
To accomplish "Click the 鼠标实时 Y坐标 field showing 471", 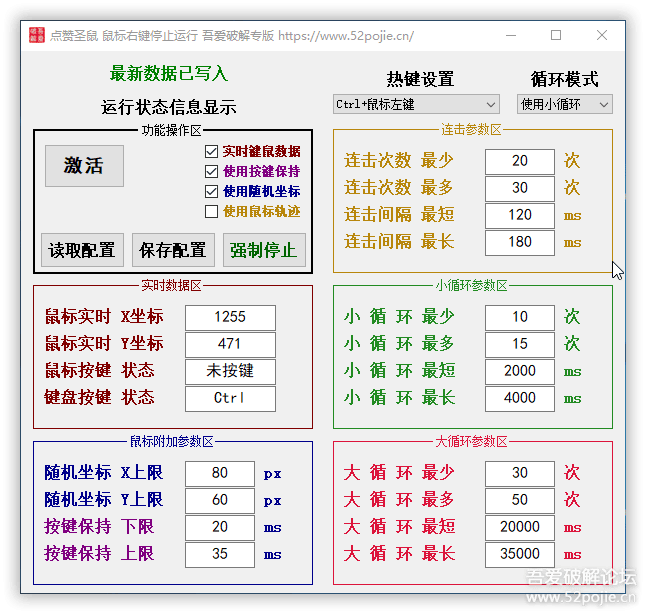I will tap(230, 344).
